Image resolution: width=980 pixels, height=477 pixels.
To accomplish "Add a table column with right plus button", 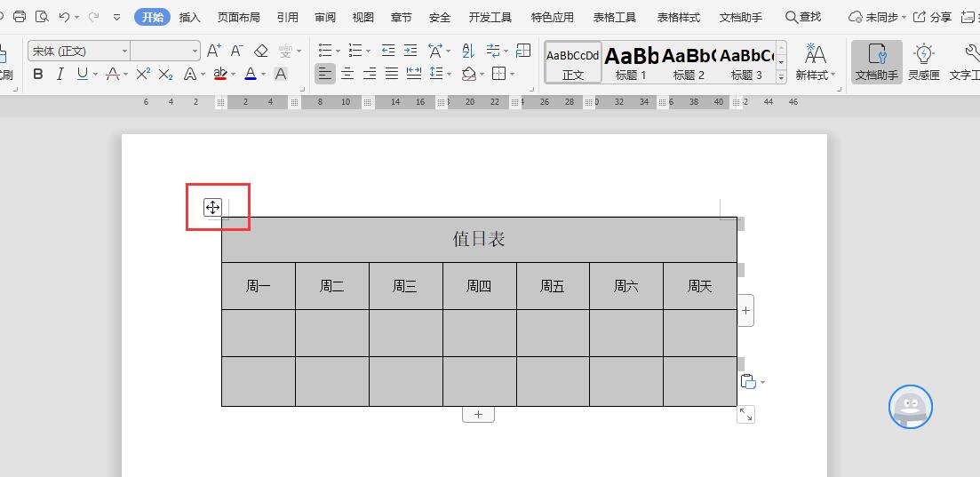I will pos(745,310).
